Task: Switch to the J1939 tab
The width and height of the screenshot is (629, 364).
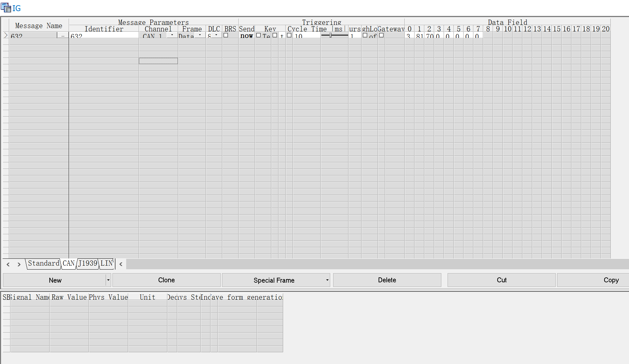Action: tap(88, 263)
